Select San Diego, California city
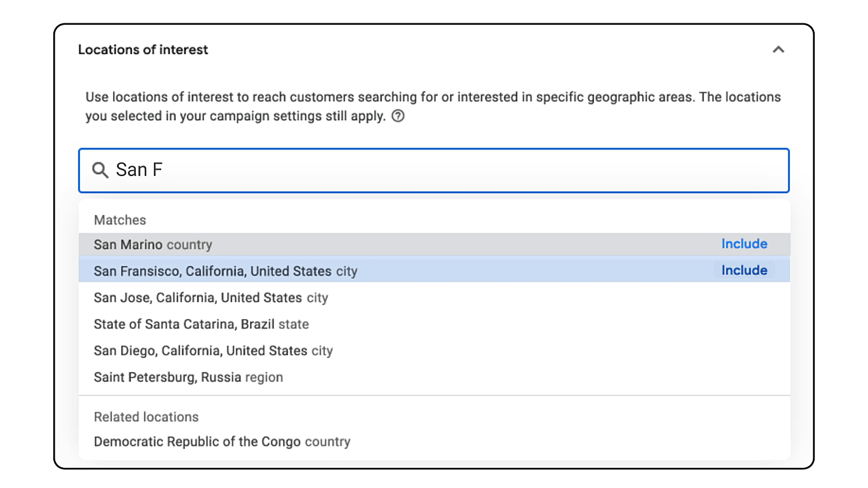Viewport: 868px width, 488px height. click(x=434, y=351)
